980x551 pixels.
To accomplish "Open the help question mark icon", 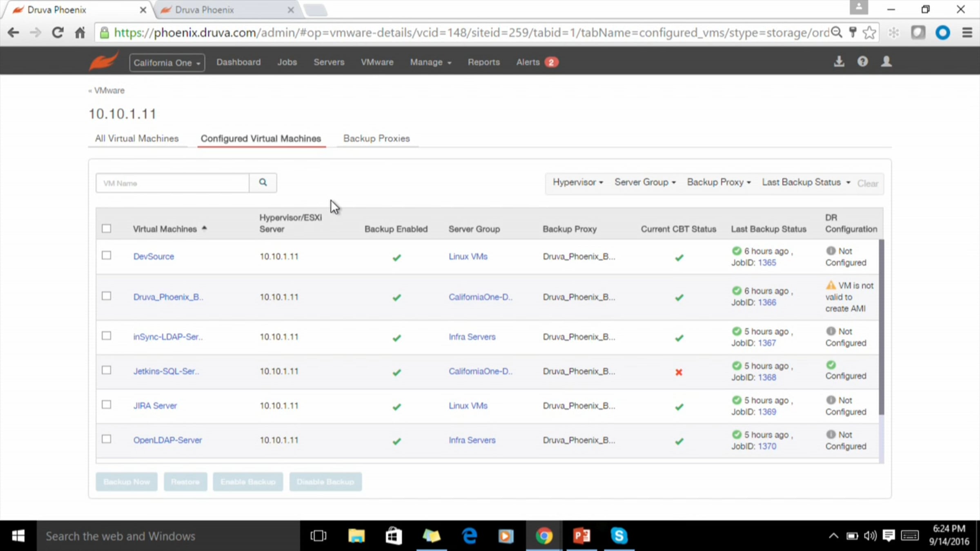I will (x=862, y=62).
